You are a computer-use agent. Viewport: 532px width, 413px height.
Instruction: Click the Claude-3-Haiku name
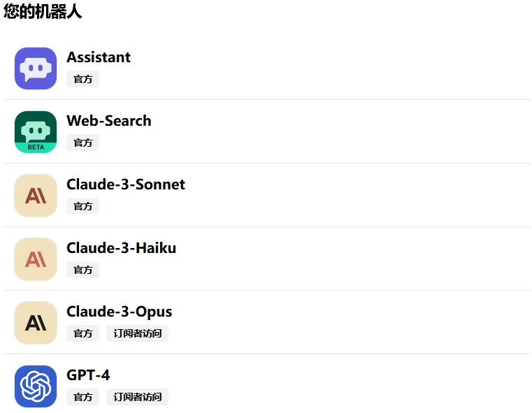[122, 248]
